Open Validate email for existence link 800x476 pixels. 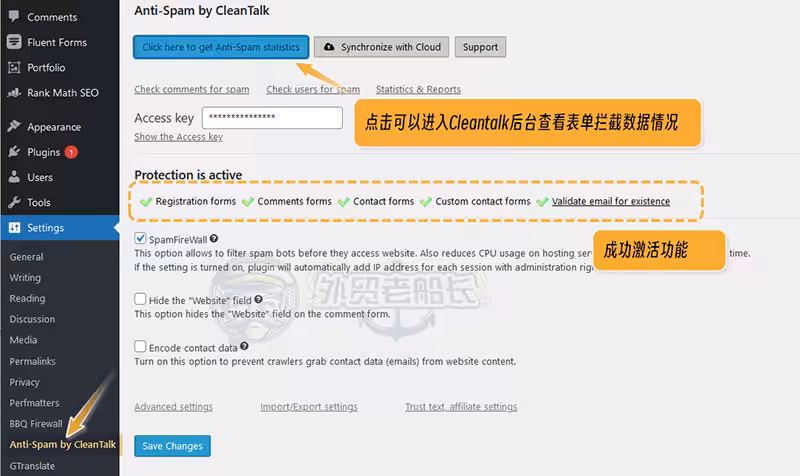click(x=611, y=202)
